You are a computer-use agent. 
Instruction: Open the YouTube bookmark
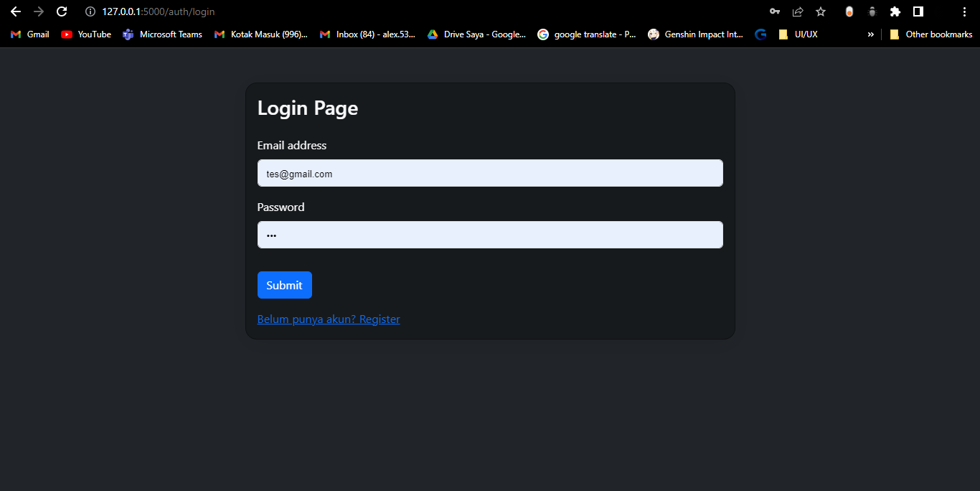(x=85, y=34)
